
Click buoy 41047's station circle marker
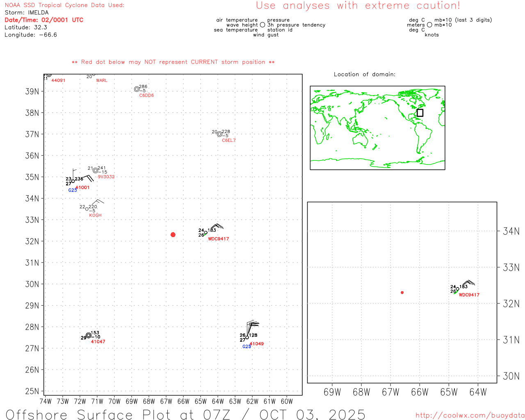pos(89,336)
